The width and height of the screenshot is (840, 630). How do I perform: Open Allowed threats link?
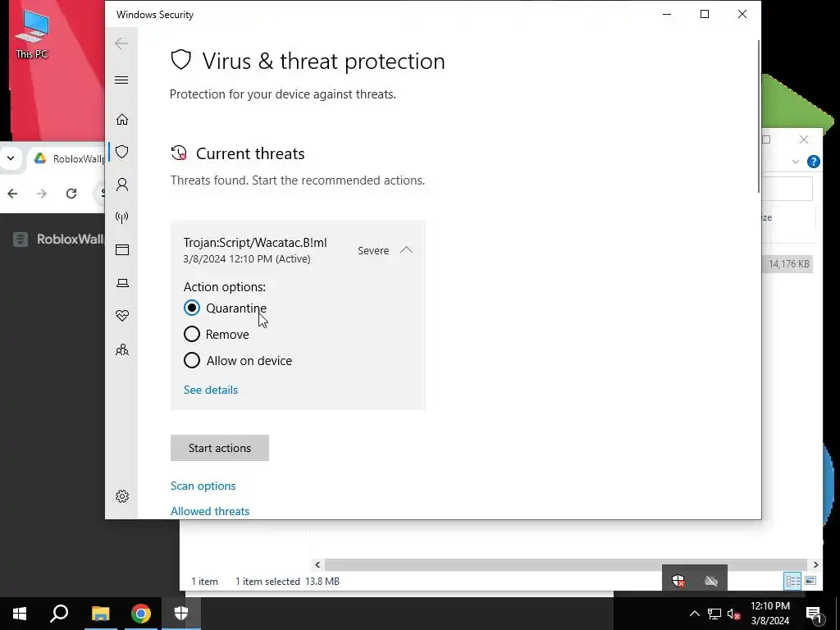point(210,511)
